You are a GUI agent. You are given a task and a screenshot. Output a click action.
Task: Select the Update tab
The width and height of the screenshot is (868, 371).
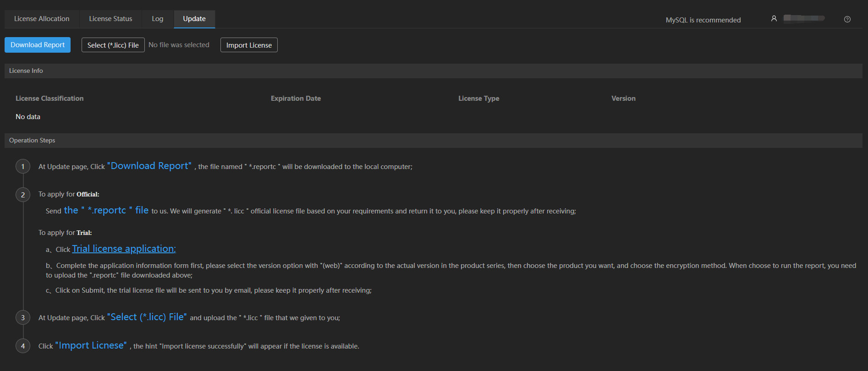coord(194,19)
